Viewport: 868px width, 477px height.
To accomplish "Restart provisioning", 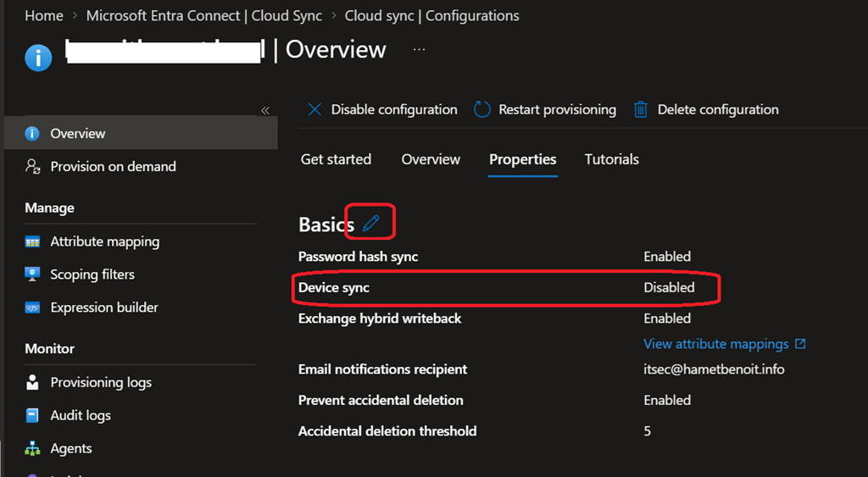I will pyautogui.click(x=545, y=109).
